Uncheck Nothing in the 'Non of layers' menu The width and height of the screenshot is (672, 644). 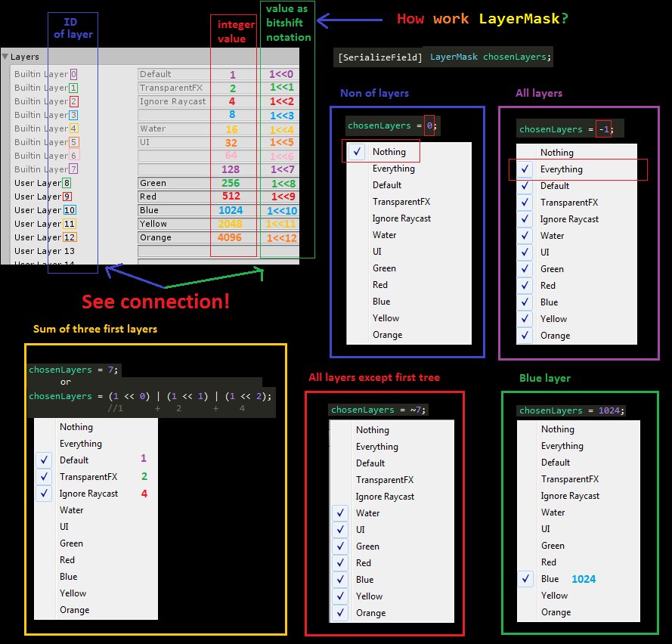coord(409,152)
